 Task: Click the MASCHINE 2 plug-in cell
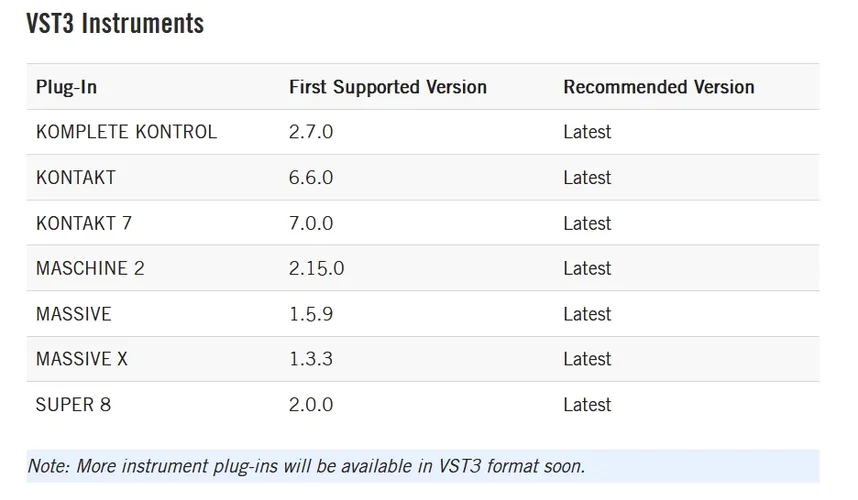point(90,268)
